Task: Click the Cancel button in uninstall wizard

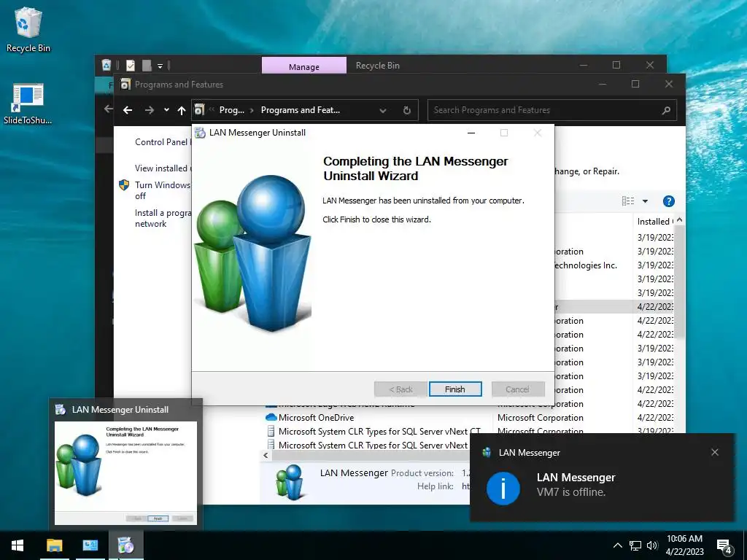Action: tap(517, 389)
